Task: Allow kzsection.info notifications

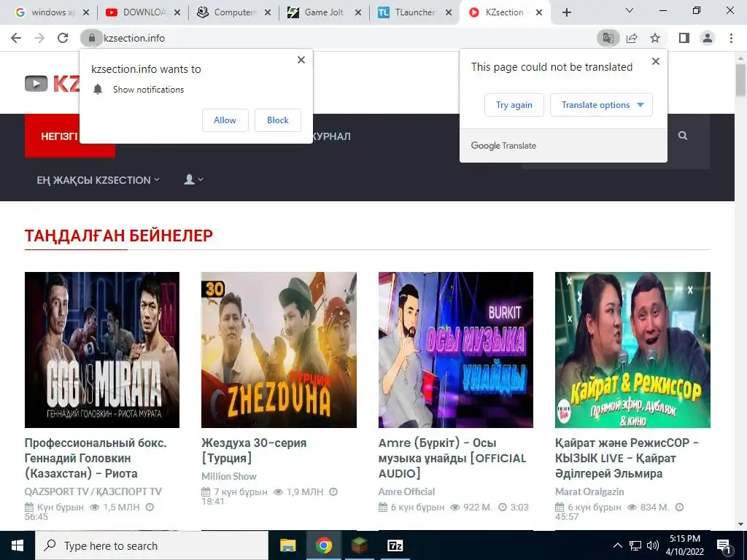Action: click(x=225, y=120)
